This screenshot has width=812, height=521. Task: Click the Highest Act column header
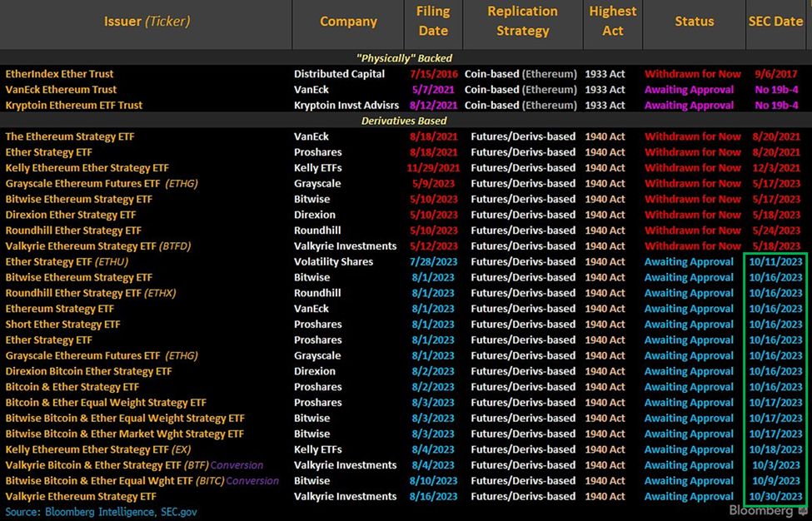613,21
